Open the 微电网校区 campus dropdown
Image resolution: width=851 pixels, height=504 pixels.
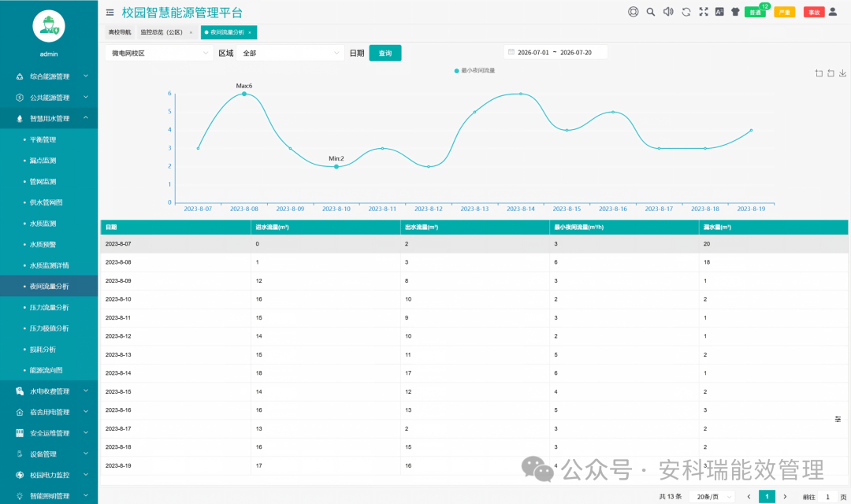coord(158,53)
